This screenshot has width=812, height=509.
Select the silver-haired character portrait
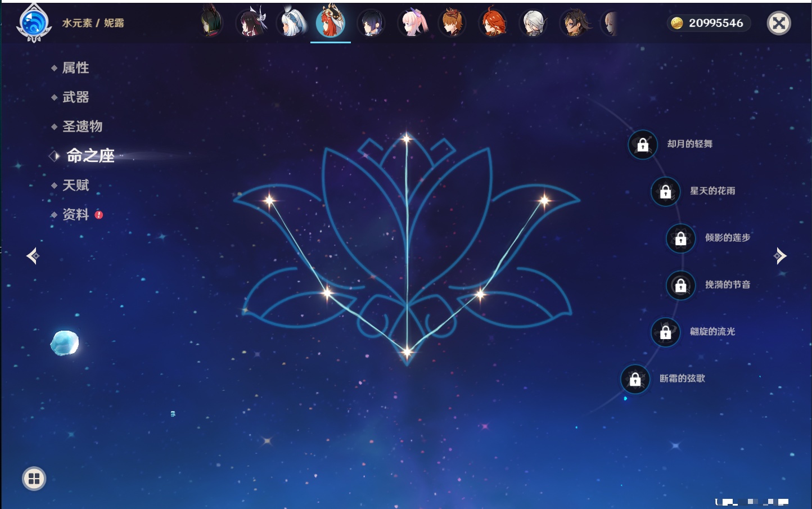click(533, 23)
